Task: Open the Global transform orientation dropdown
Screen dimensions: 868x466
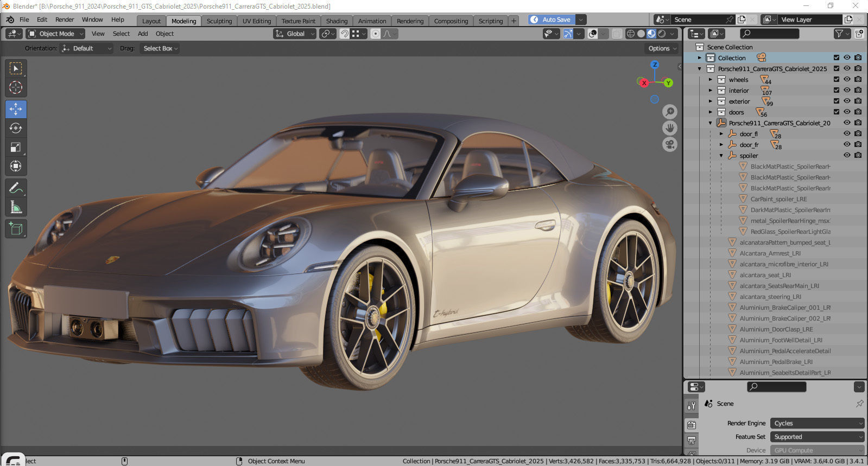Action: click(295, 34)
